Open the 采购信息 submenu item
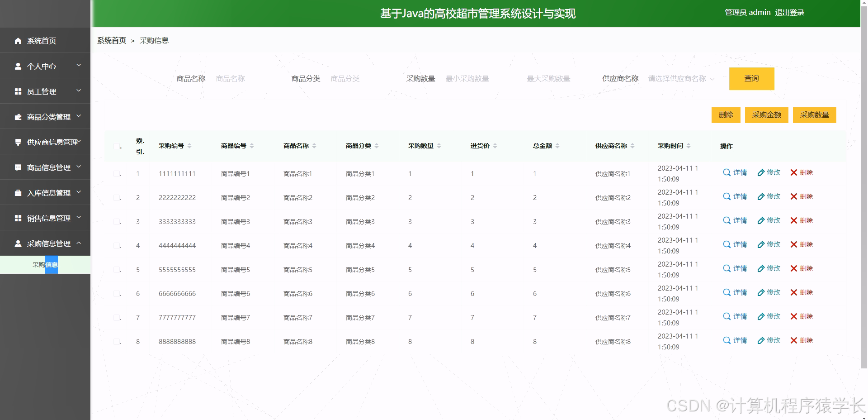The image size is (868, 420). 45,265
